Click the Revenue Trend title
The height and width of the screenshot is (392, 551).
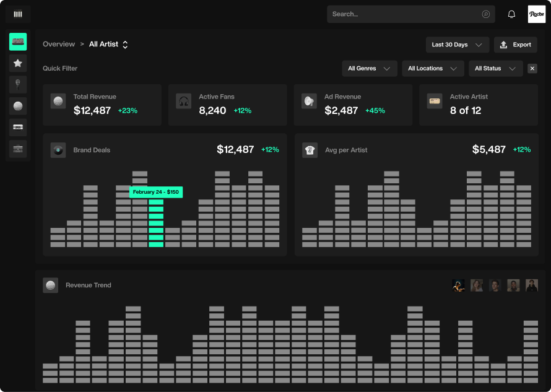coord(89,285)
